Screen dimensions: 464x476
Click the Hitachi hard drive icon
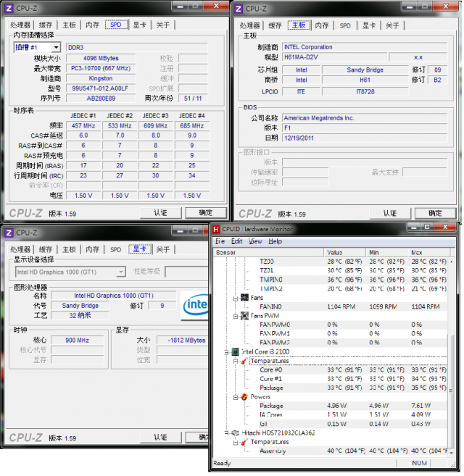coord(236,433)
